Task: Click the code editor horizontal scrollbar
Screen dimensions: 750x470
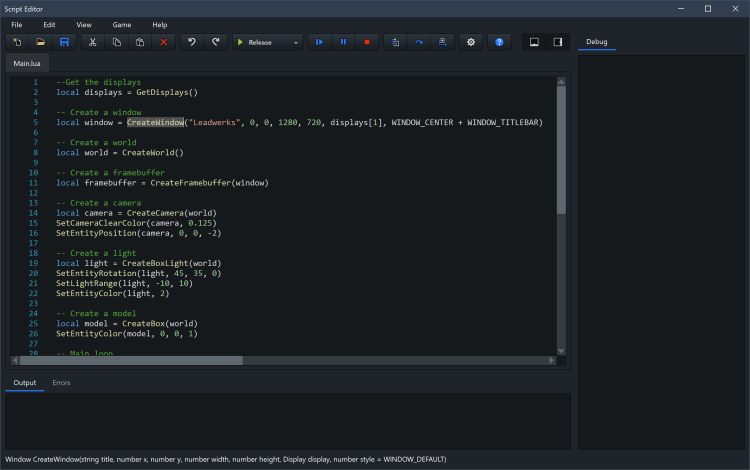Action: pos(130,360)
